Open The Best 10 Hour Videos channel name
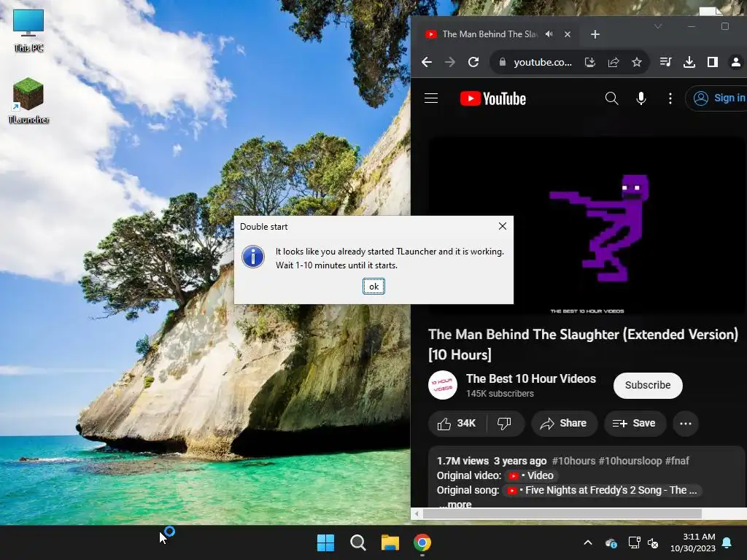The height and width of the screenshot is (560, 747). click(531, 378)
